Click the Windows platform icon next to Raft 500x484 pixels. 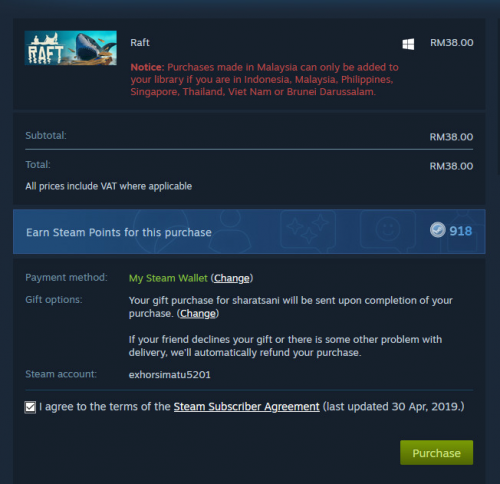coord(408,44)
